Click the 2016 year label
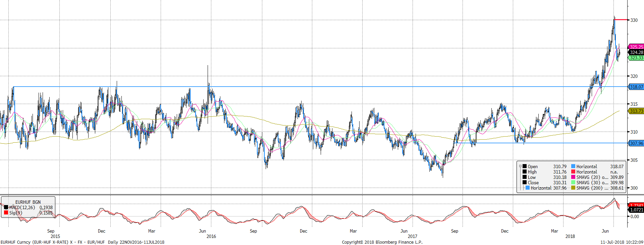This screenshot has width=644, height=245. [211, 236]
